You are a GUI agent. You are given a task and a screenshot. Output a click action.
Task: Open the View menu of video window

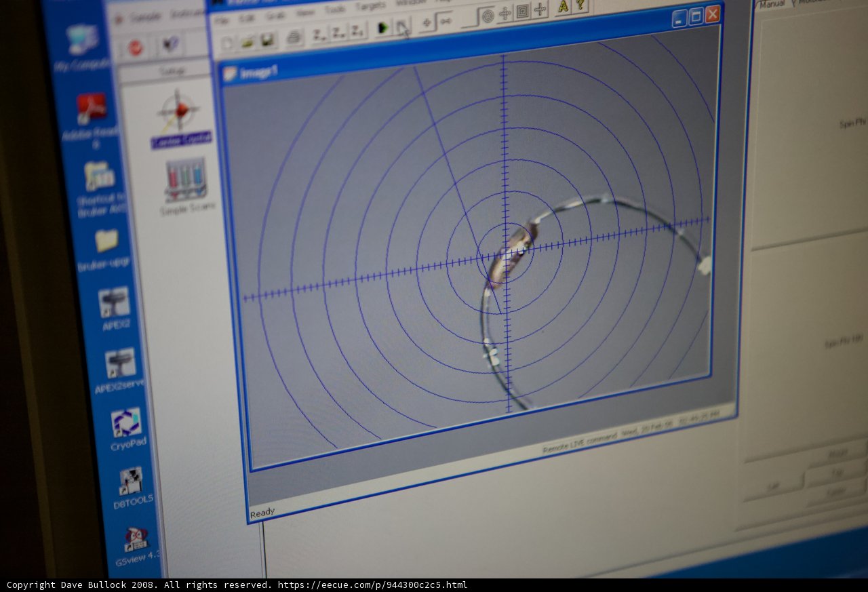click(304, 13)
